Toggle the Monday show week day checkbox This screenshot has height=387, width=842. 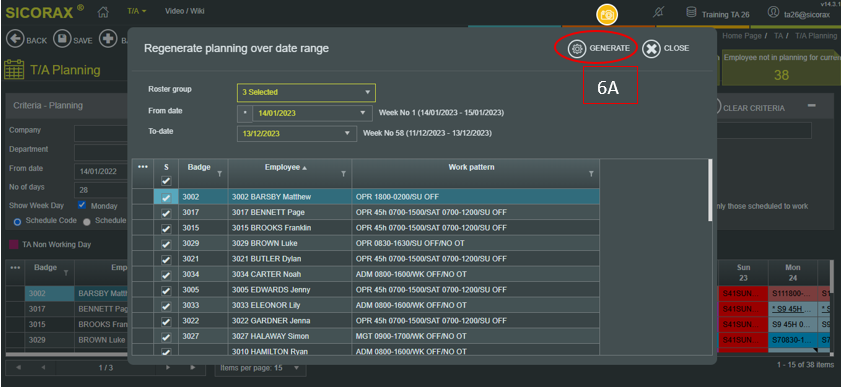(x=82, y=205)
